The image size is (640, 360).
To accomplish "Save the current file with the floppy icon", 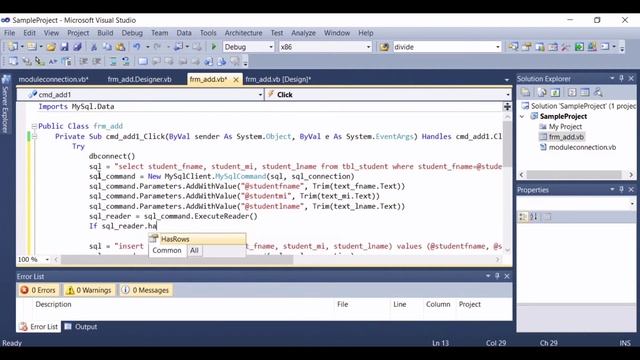I will [x=64, y=47].
